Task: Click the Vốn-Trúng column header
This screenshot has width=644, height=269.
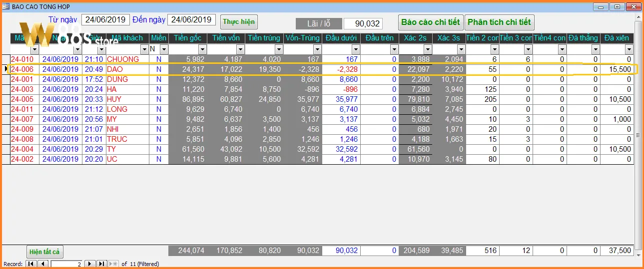Action: (302, 38)
